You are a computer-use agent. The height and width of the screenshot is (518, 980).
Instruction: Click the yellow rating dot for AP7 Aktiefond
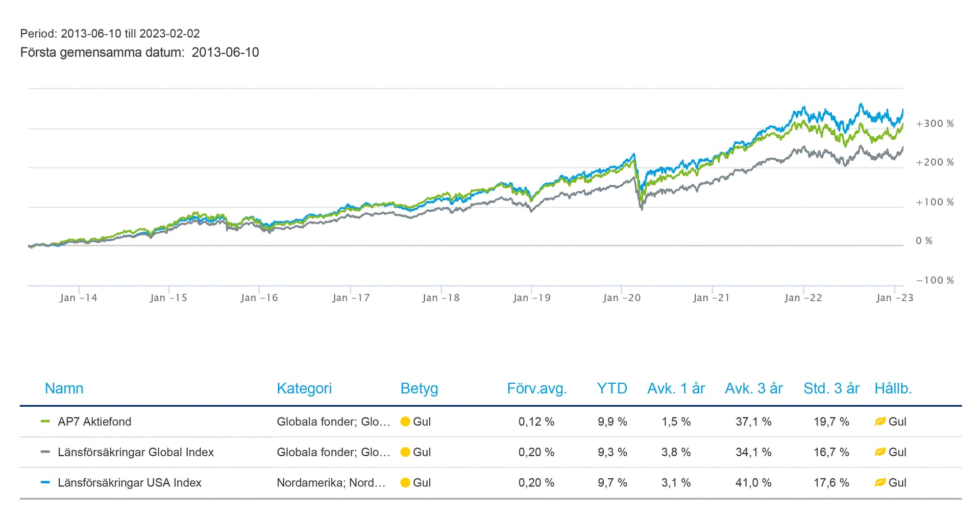[405, 422]
